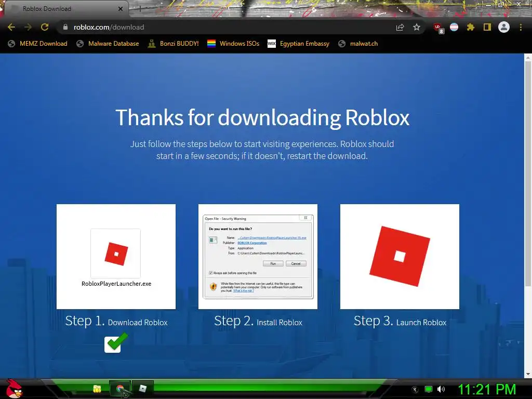Open the malwat.ch bookmark

(x=358, y=44)
